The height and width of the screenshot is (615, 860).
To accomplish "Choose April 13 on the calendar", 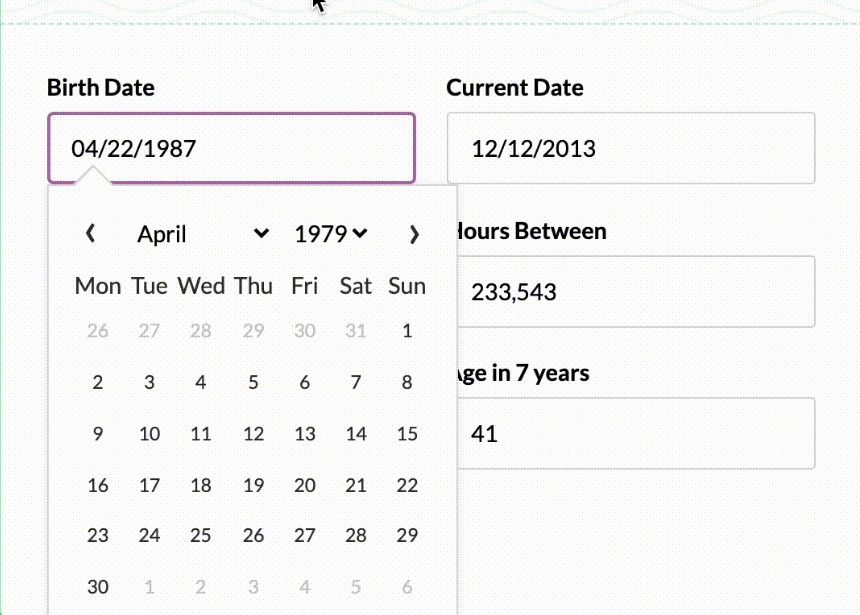I will [x=305, y=434].
